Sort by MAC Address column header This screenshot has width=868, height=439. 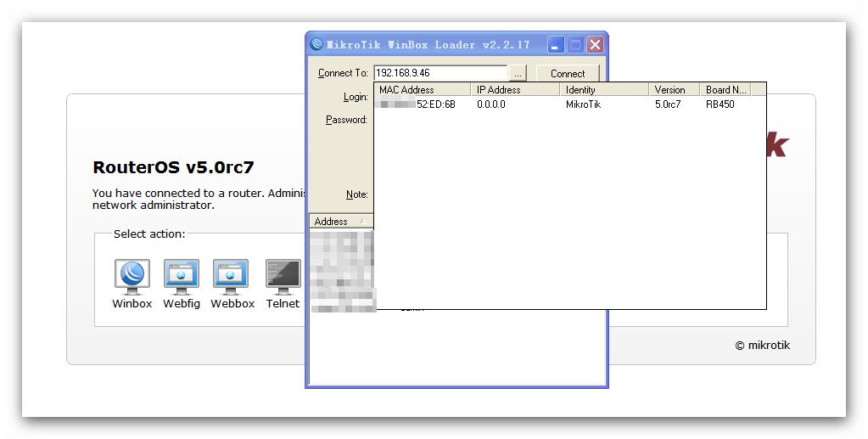[423, 90]
